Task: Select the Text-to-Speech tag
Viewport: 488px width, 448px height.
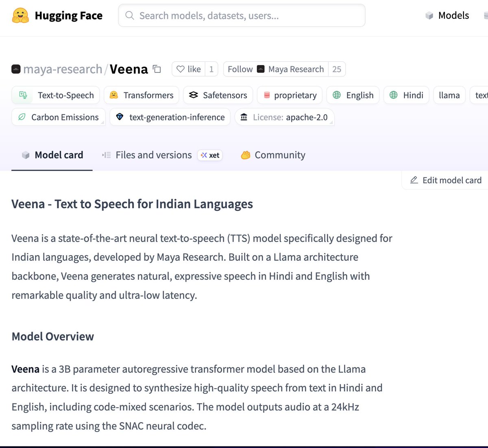Action: click(56, 95)
